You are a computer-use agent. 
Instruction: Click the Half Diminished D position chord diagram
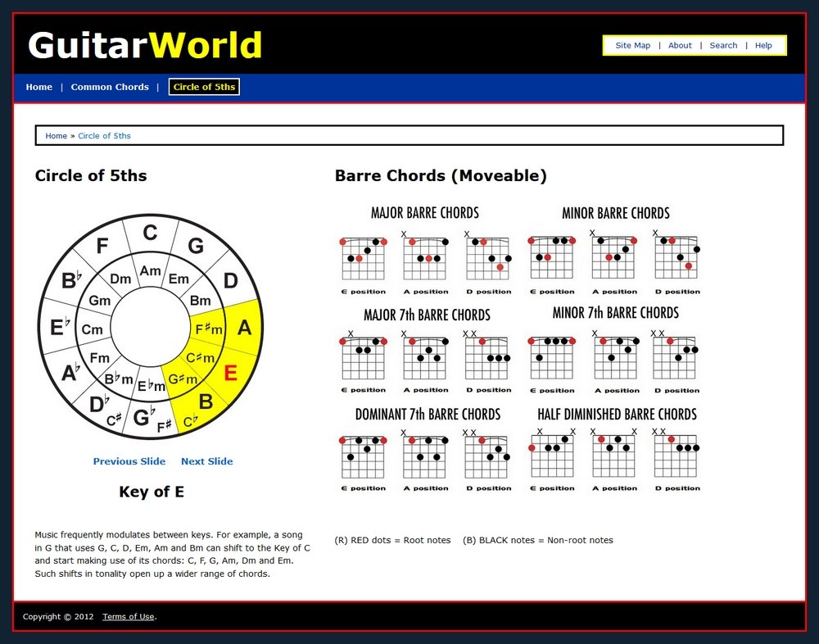coord(677,460)
